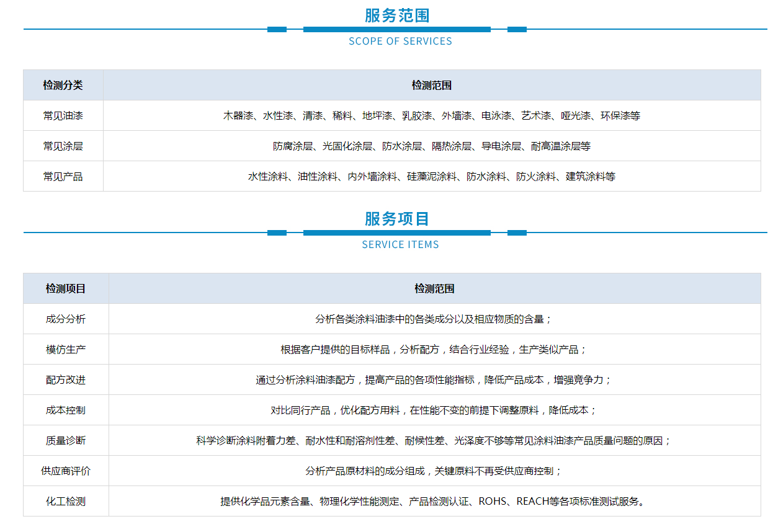Select the 检测分类 column header
Viewport: 773px width, 532px height.
point(63,86)
